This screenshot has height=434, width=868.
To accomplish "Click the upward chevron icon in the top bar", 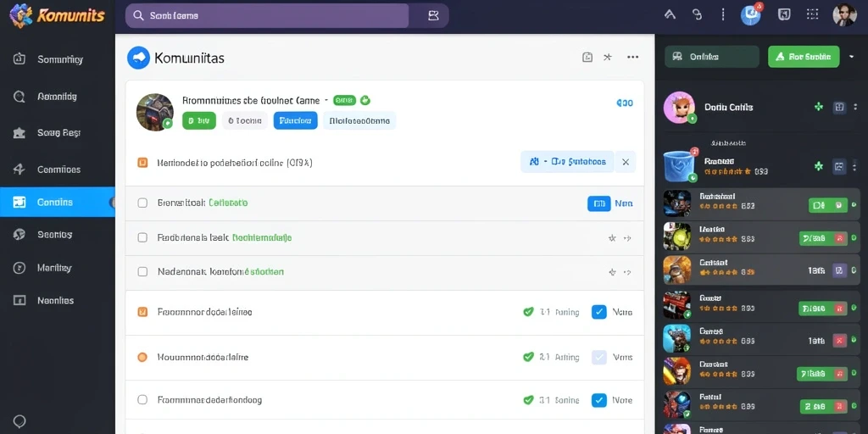I will (670, 15).
